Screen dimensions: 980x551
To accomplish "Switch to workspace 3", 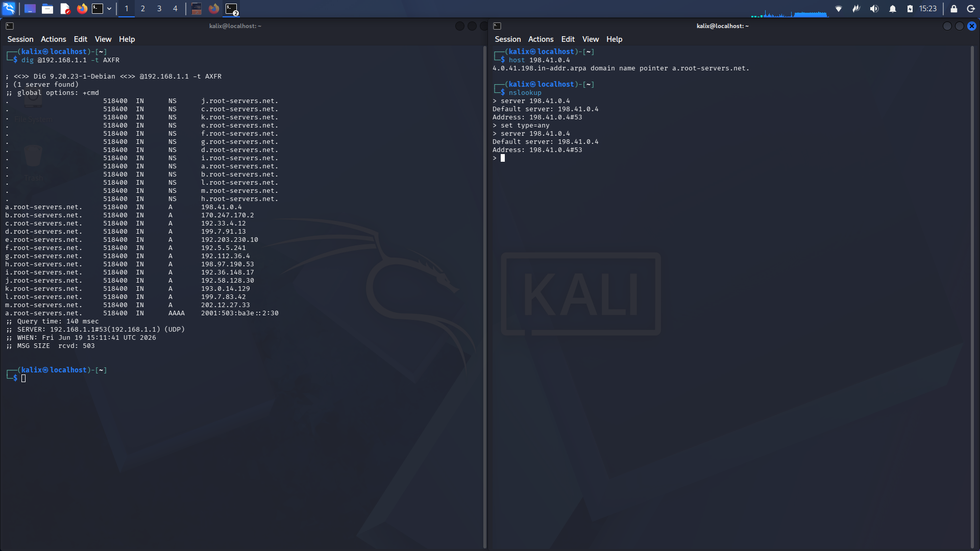I will 159,9.
